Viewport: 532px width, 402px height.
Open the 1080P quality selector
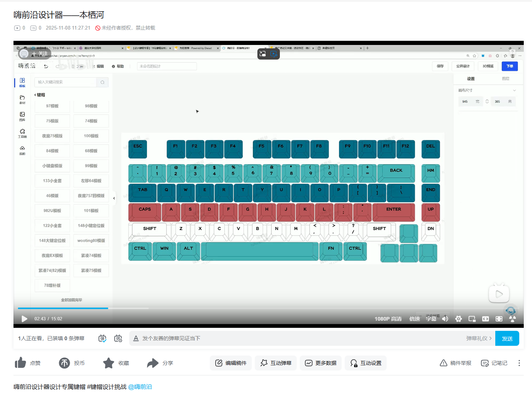388,319
